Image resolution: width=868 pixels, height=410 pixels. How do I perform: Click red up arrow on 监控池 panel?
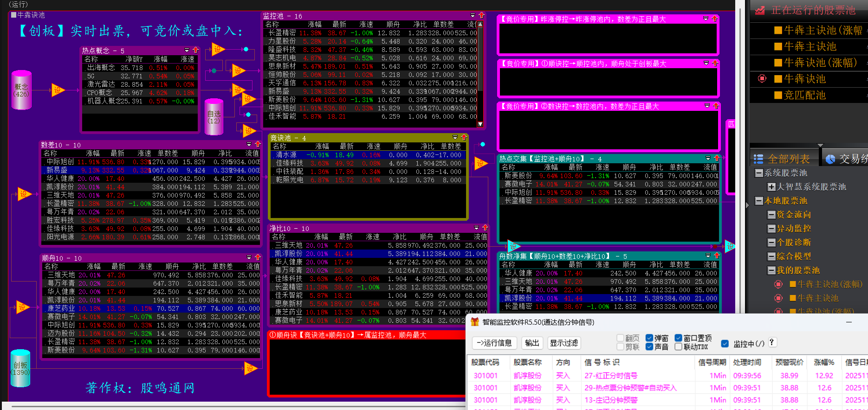(x=481, y=15)
